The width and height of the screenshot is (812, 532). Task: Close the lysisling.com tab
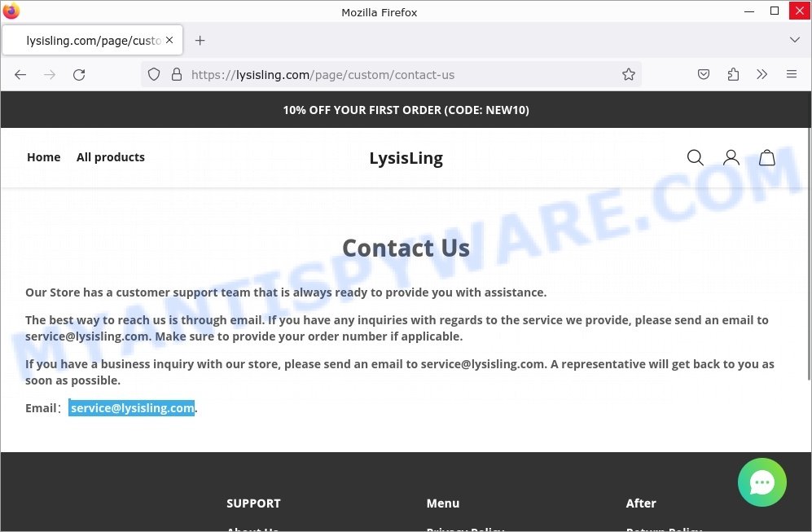pyautogui.click(x=169, y=41)
